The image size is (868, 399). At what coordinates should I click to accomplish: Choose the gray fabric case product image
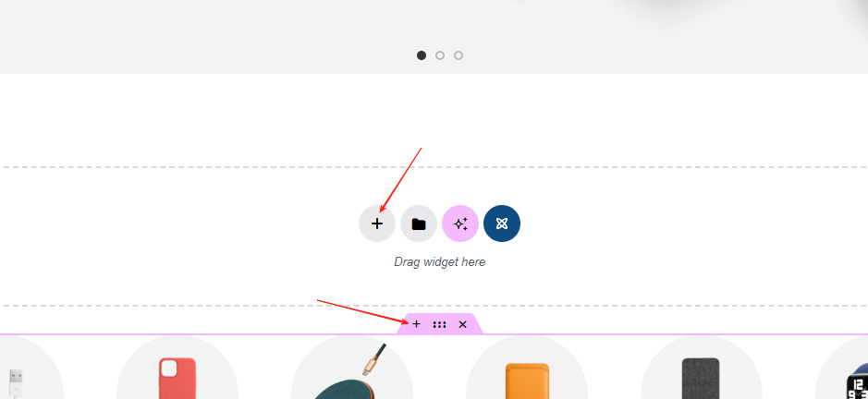click(701, 379)
